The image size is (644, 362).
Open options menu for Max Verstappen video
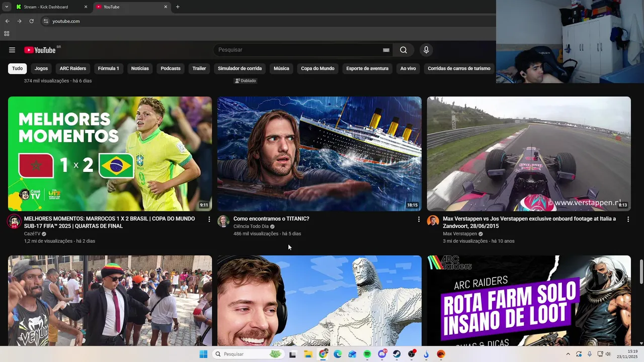[628, 219]
